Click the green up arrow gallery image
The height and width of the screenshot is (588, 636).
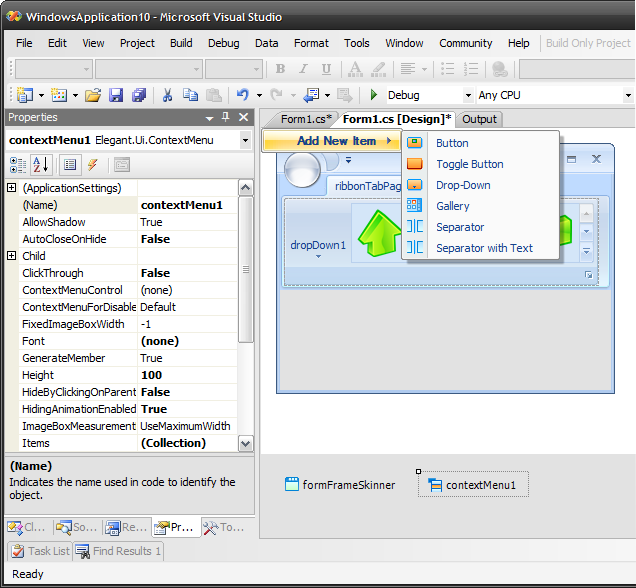coord(380,233)
